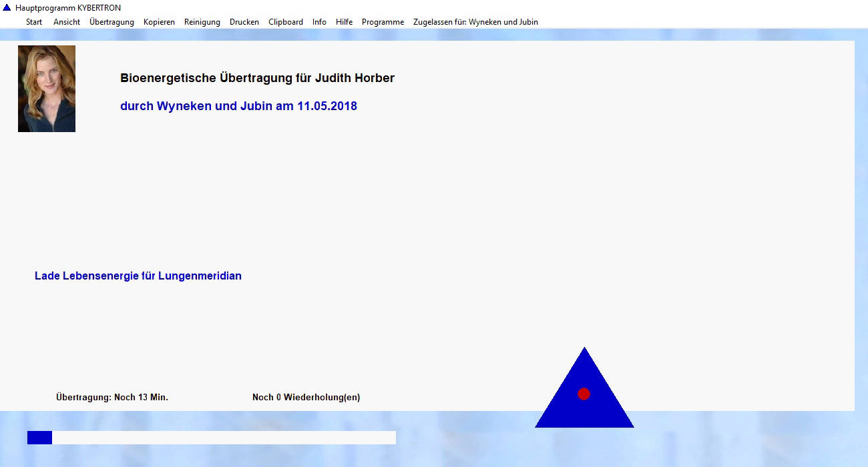
Task: Click the blue transmission progress bar
Action: coord(211,438)
